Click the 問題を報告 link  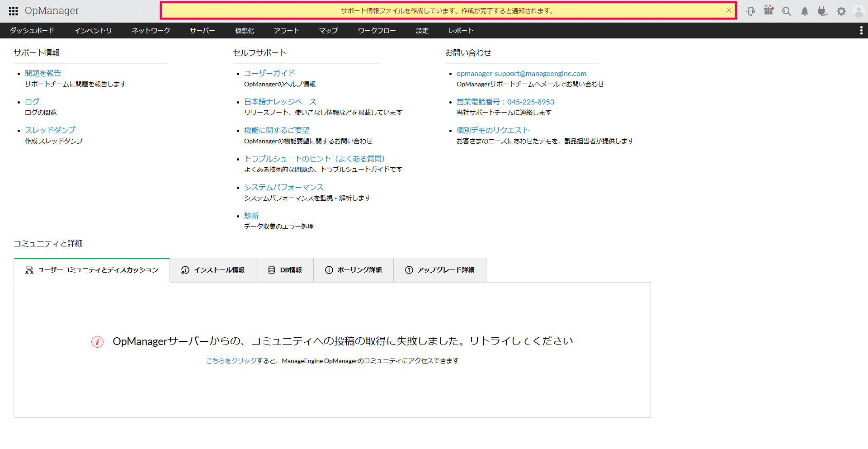tap(42, 73)
